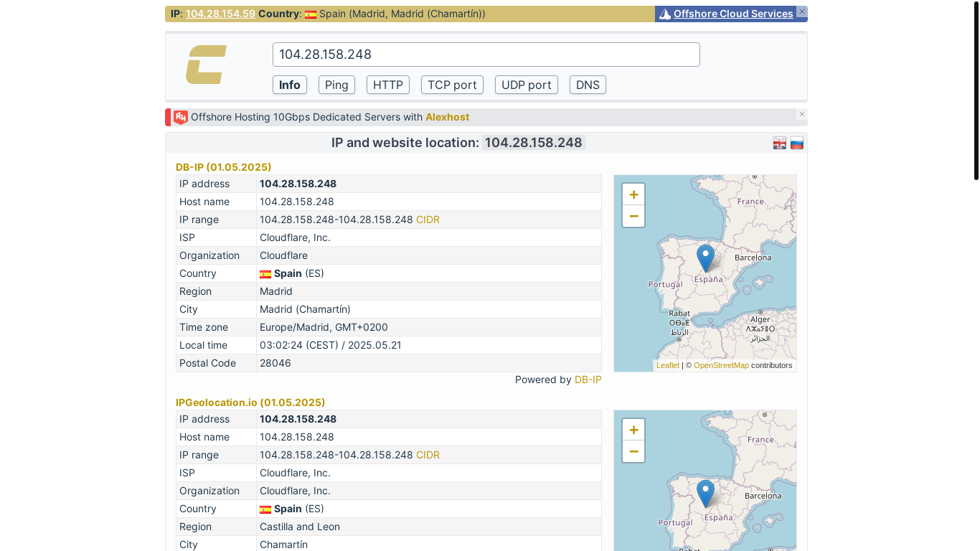Zoom out on the IPGeolocation.io map
The height and width of the screenshot is (551, 980).
pyautogui.click(x=633, y=451)
